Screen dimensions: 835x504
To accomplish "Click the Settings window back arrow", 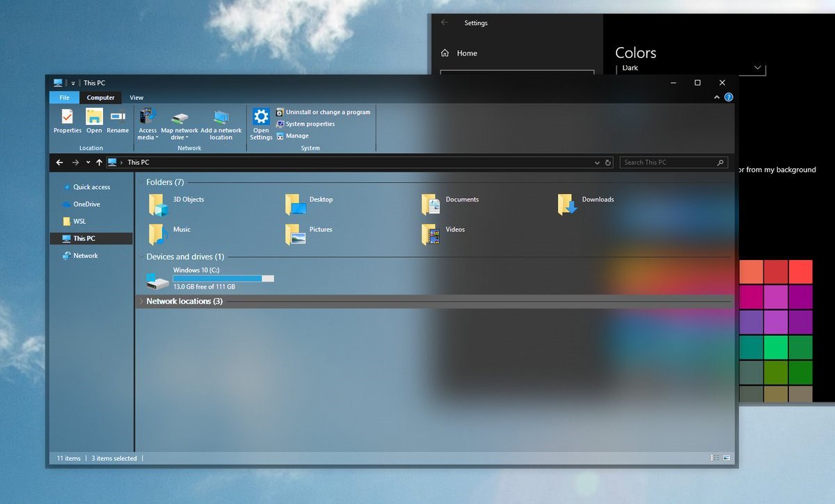I will 445,23.
